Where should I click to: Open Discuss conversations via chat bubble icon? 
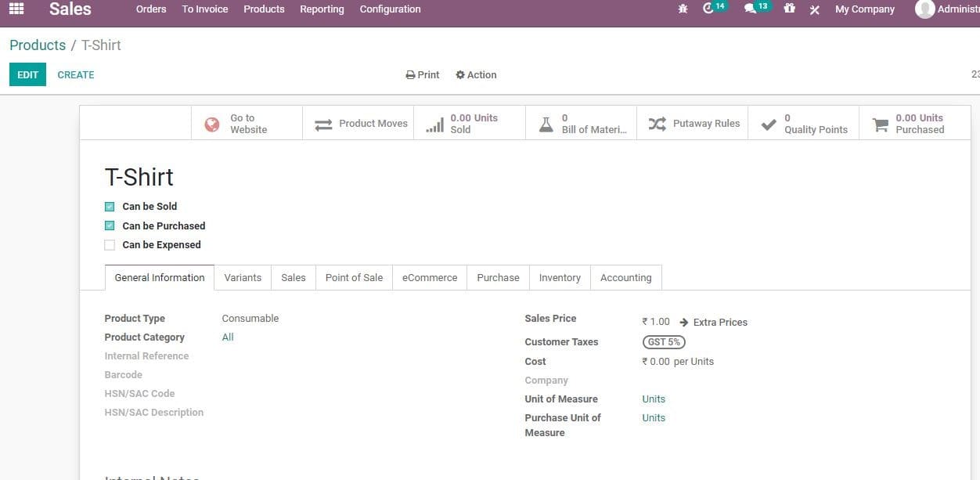coord(751,9)
